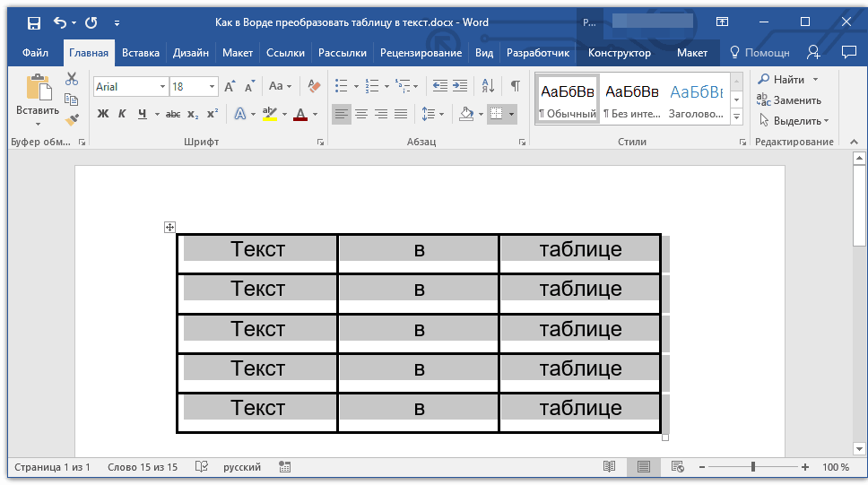The image size is (868, 485).
Task: Click Заменить to replace text
Action: [789, 100]
